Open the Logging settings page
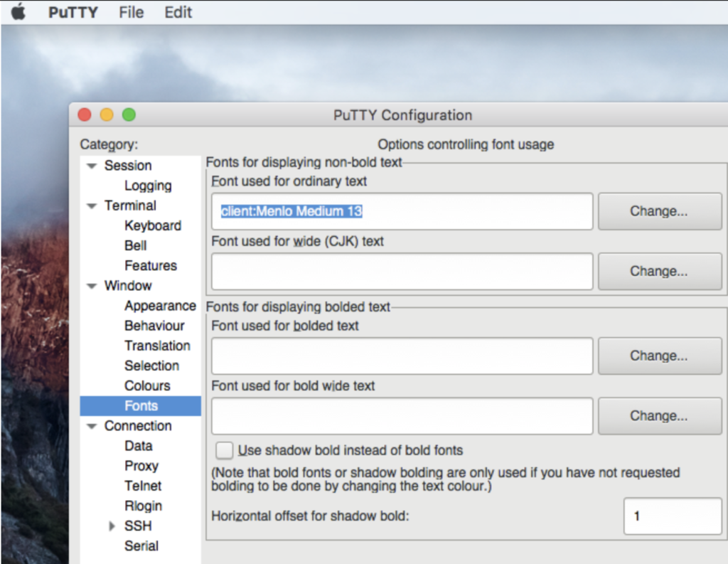This screenshot has height=564, width=728. pos(147,186)
